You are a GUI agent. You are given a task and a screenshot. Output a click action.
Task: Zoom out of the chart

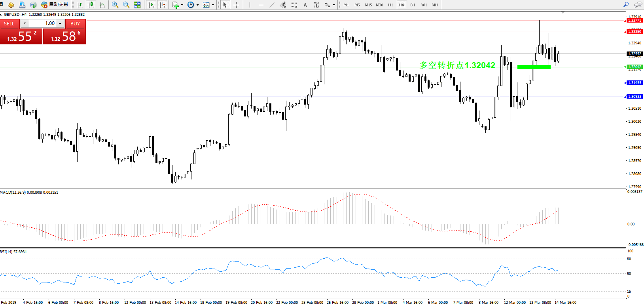pos(126,5)
